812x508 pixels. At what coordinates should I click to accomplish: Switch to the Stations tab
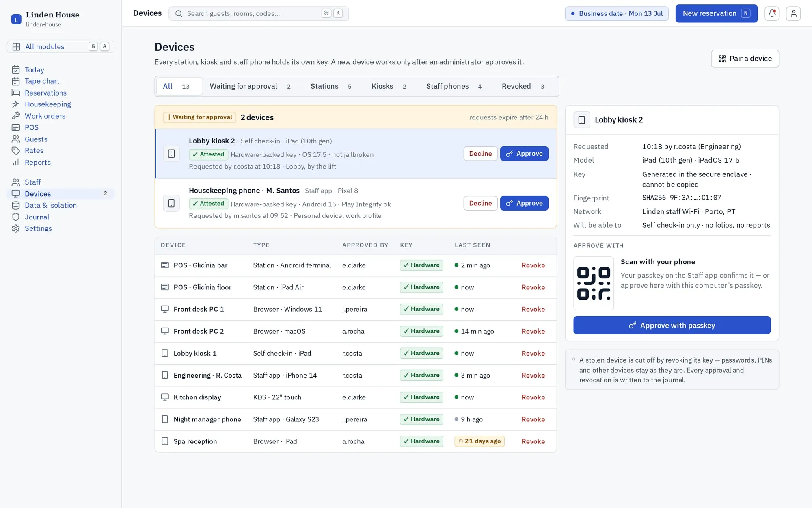[x=331, y=86]
